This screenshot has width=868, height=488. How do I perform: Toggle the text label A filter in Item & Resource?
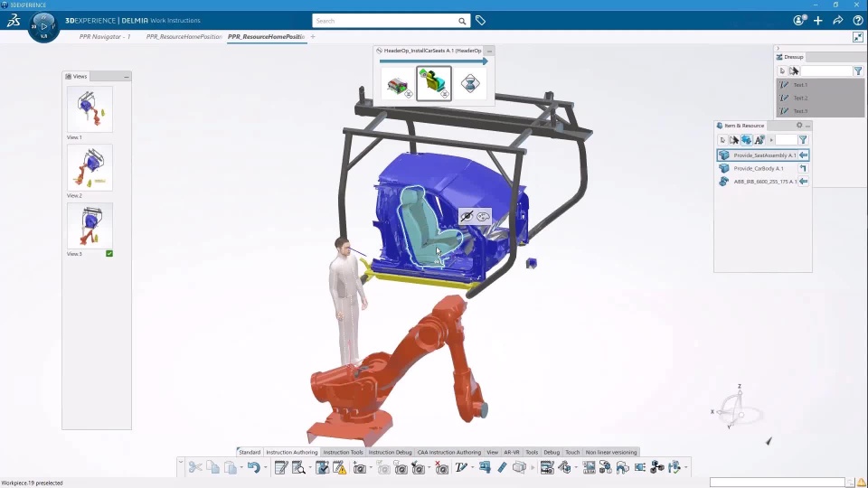[x=759, y=140]
